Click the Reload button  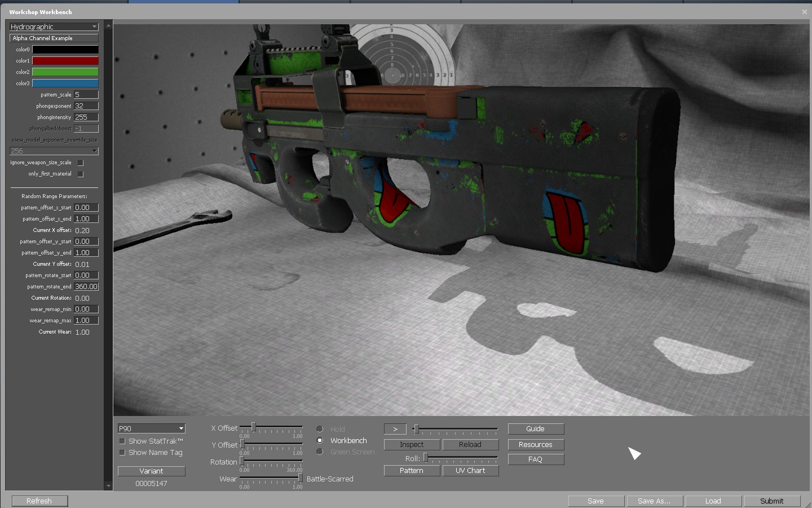[x=470, y=445]
